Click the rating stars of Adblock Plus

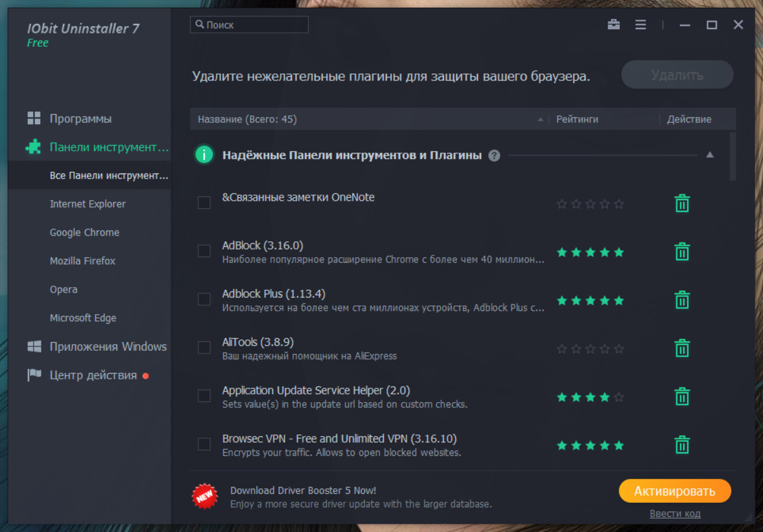[590, 300]
